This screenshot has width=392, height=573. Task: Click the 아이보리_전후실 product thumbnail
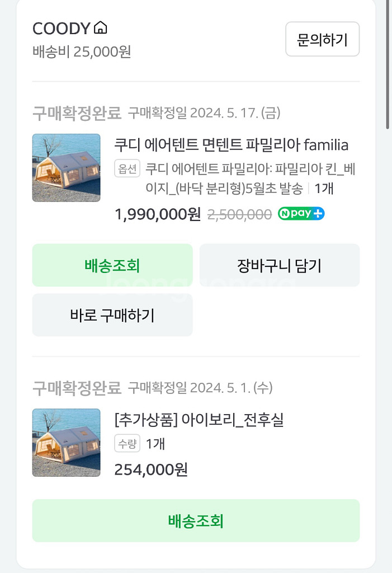pos(67,443)
